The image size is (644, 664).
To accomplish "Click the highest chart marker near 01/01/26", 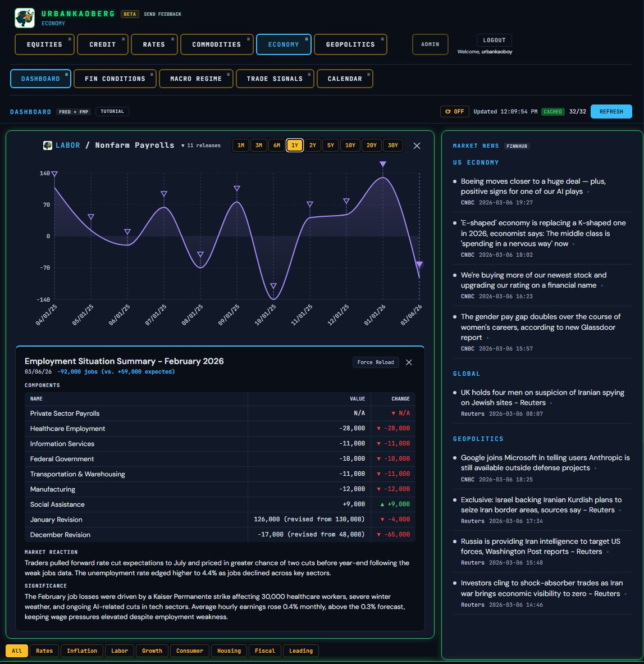I will click(x=383, y=164).
